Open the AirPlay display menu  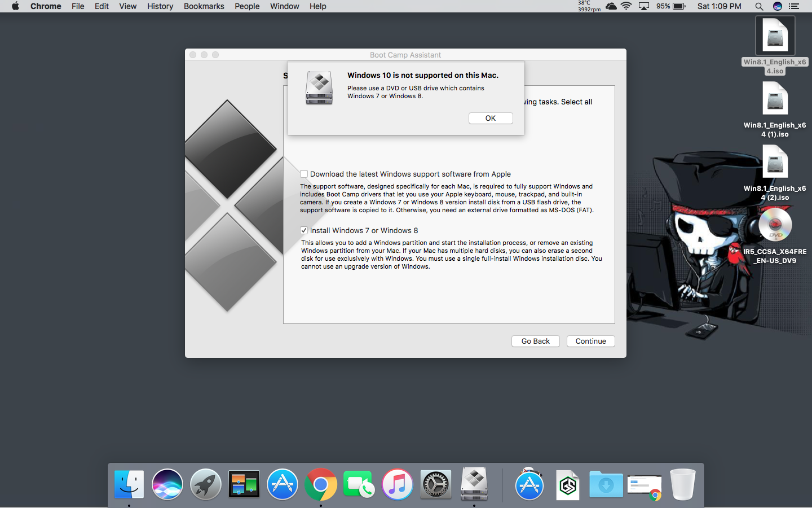click(644, 6)
